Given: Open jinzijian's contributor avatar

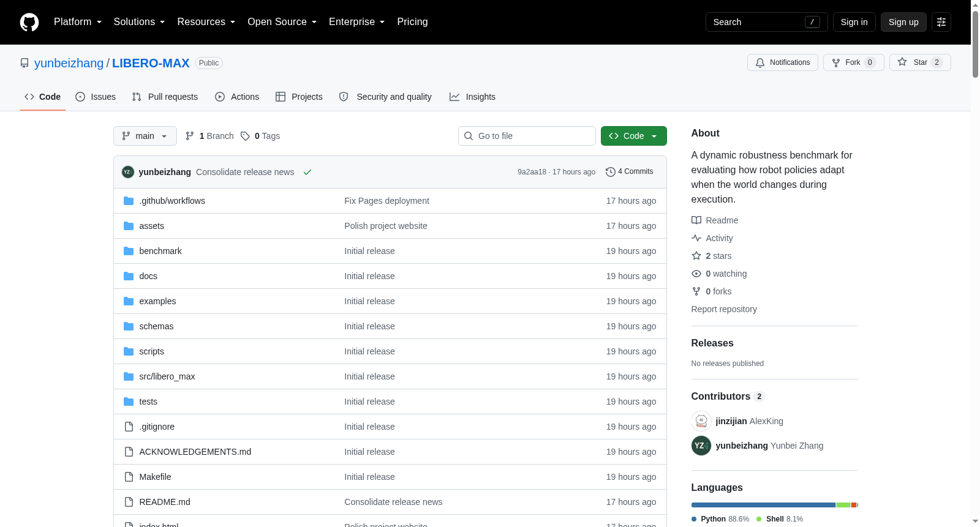Looking at the screenshot, I should (701, 421).
